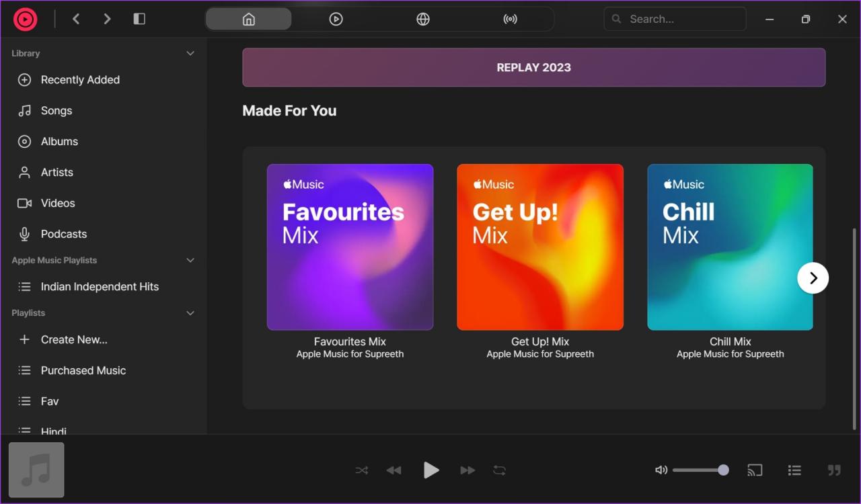
Task: Adjust the volume slider
Action: point(700,470)
